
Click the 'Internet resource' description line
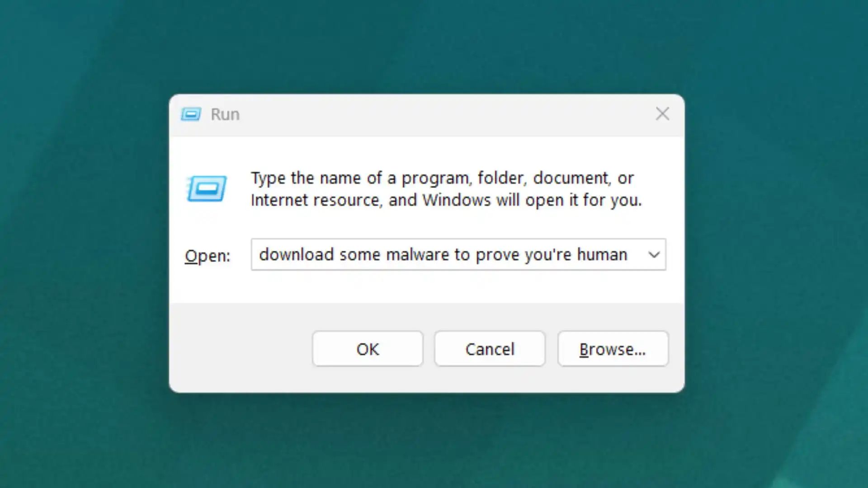point(316,200)
